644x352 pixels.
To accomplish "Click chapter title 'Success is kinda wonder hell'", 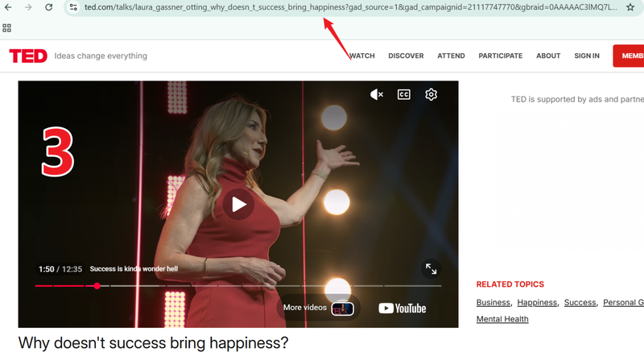I will click(x=134, y=269).
